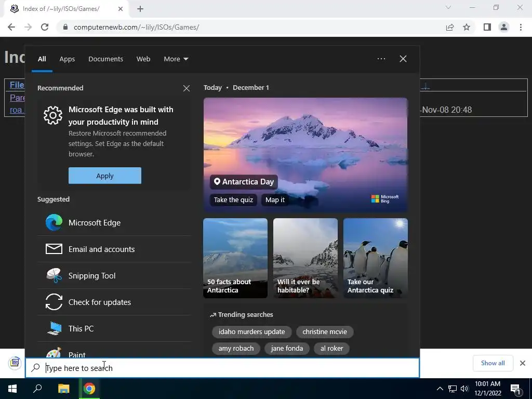Image resolution: width=532 pixels, height=399 pixels.
Task: Click the volume speaker tray icon
Action: tap(464, 389)
